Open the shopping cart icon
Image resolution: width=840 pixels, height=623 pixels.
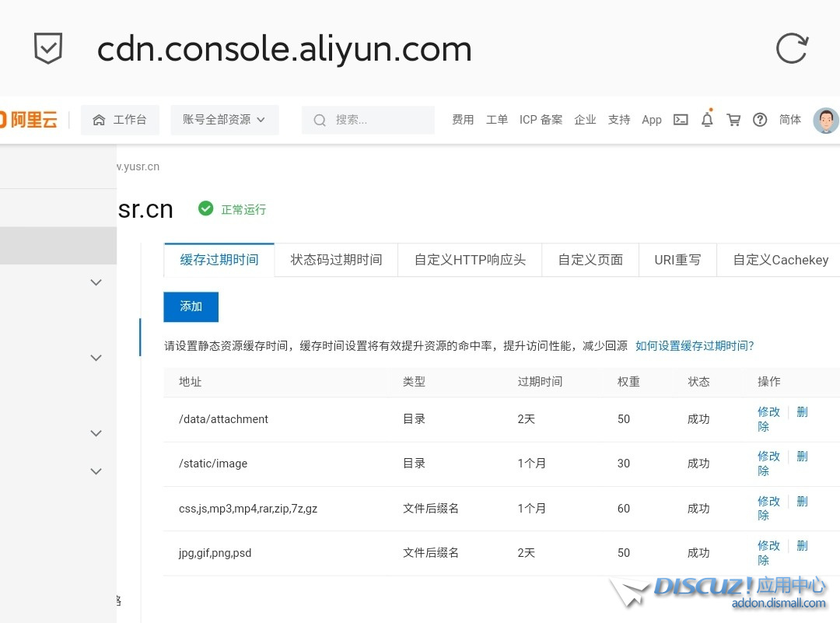tap(733, 120)
